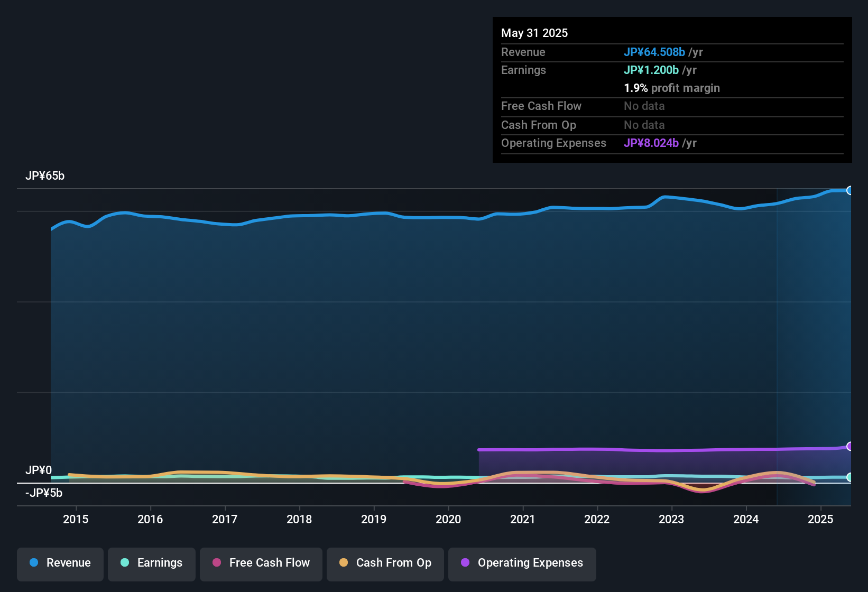Click the Revenue label in tooltip
Image resolution: width=868 pixels, height=592 pixels.
[x=523, y=52]
